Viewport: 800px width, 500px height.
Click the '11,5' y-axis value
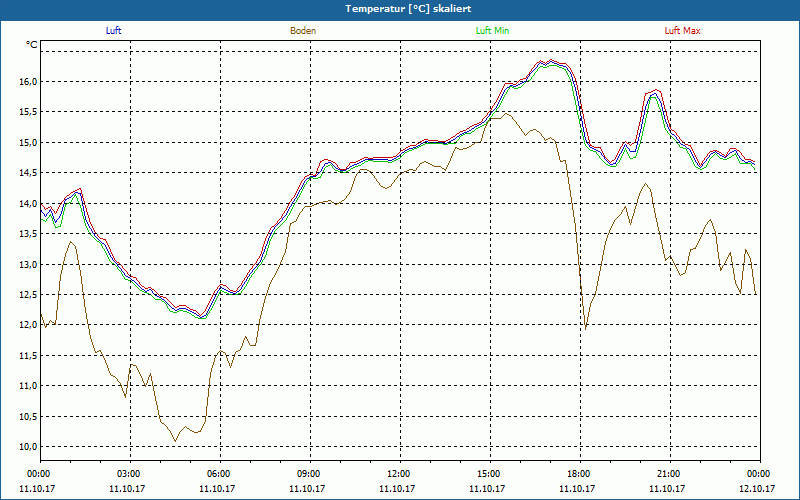(x=29, y=356)
